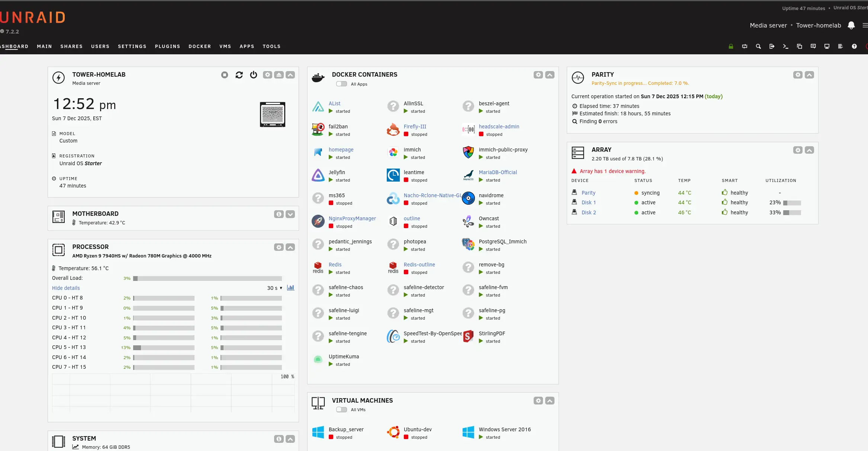Toggle the All VMs switch
Viewport: 868px width, 451px height.
point(341,410)
